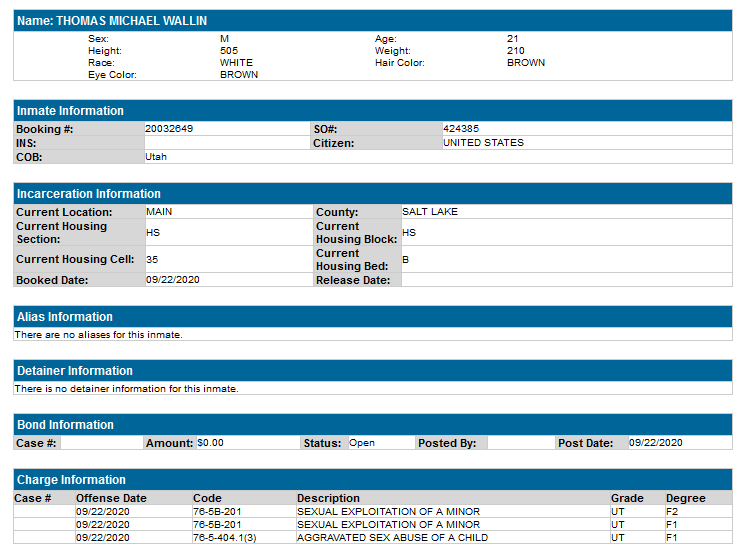This screenshot has height=560, width=751.
Task: Click the Current Housing Bed value B
Action: coord(406,259)
